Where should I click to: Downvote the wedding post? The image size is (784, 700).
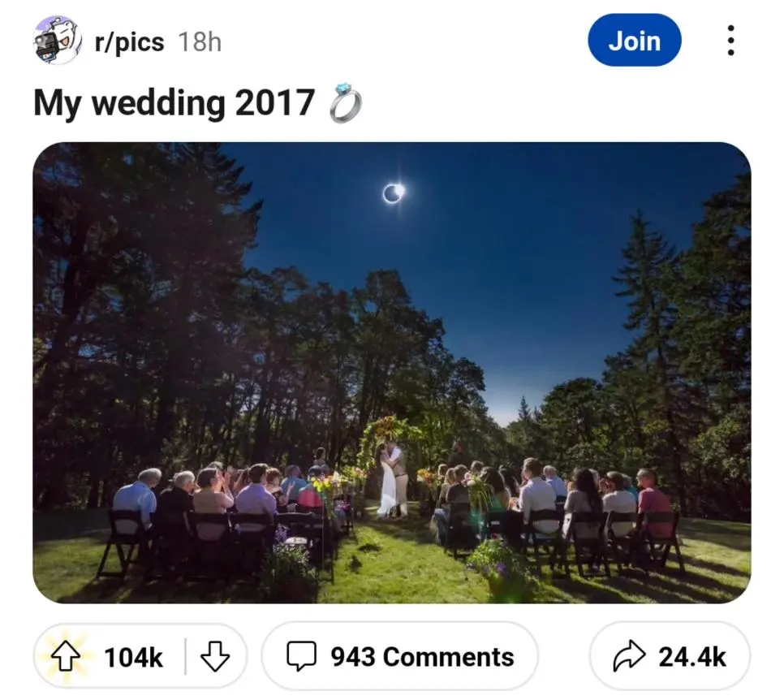(x=215, y=656)
